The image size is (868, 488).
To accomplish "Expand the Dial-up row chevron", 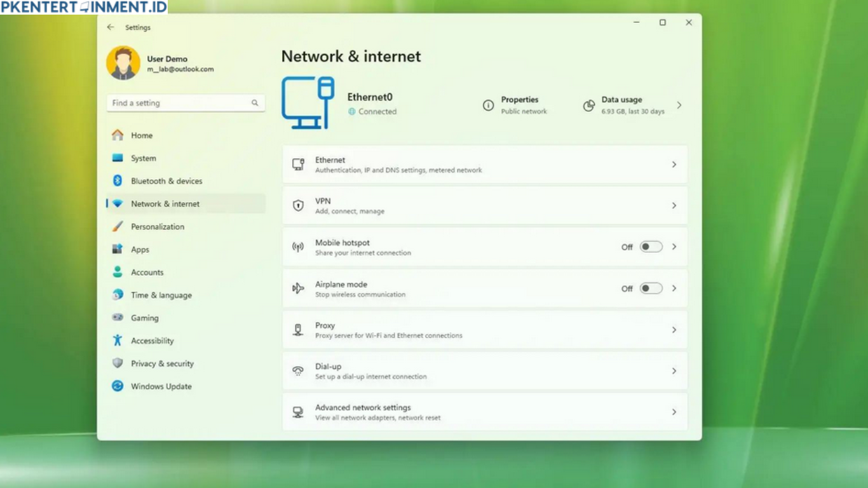I will [674, 371].
